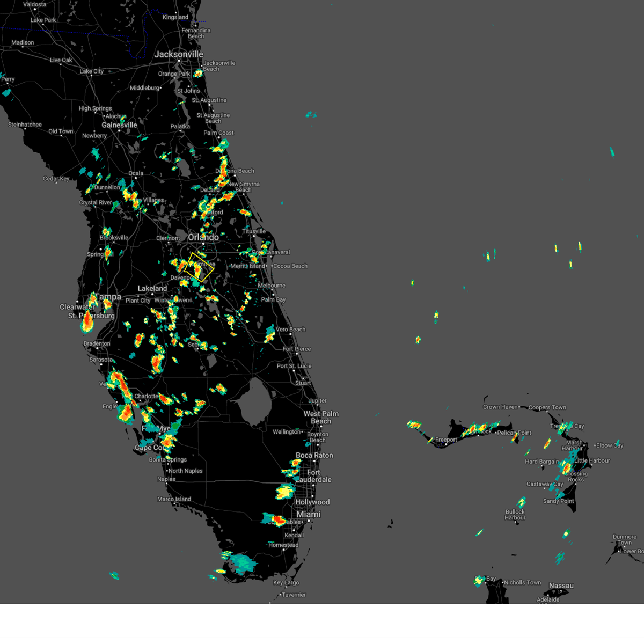Image resolution: width=644 pixels, height=644 pixels.
Task: Click the storm cell over Daytona Beach
Action: tap(223, 171)
